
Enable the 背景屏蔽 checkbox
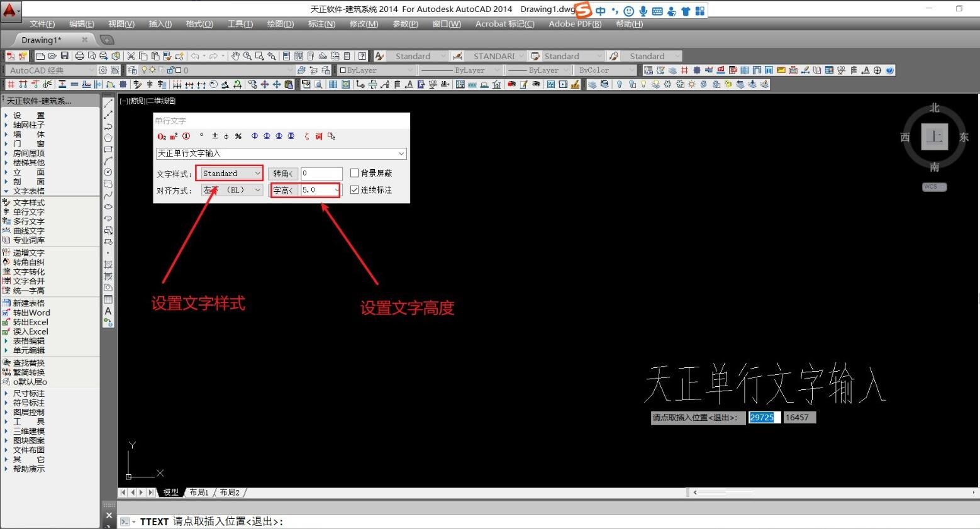[354, 173]
